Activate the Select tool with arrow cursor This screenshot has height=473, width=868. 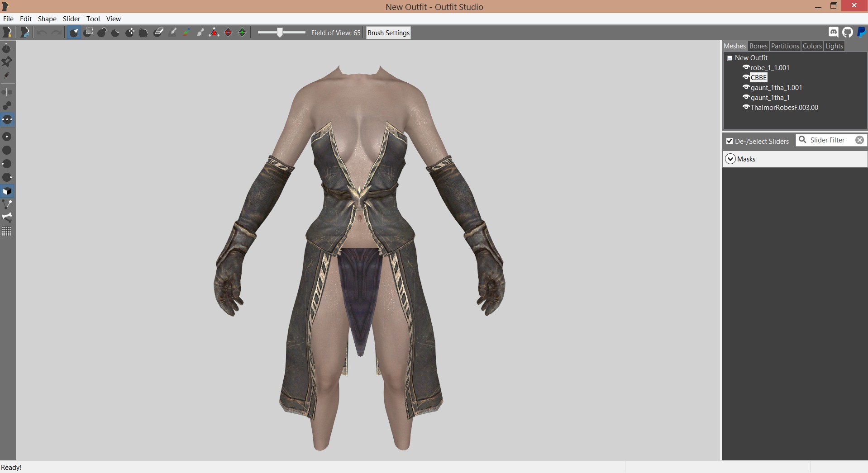(74, 33)
